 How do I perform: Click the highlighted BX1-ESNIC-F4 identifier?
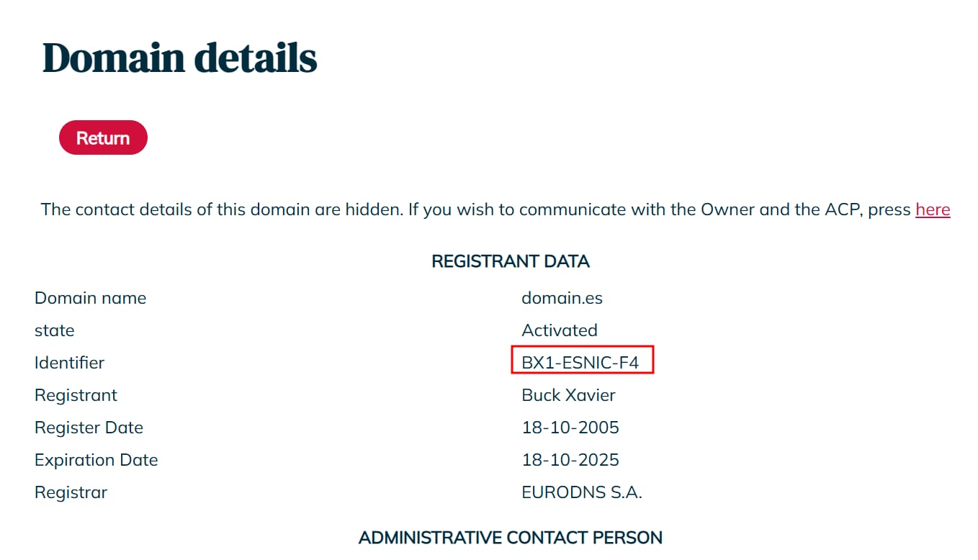[x=580, y=363]
